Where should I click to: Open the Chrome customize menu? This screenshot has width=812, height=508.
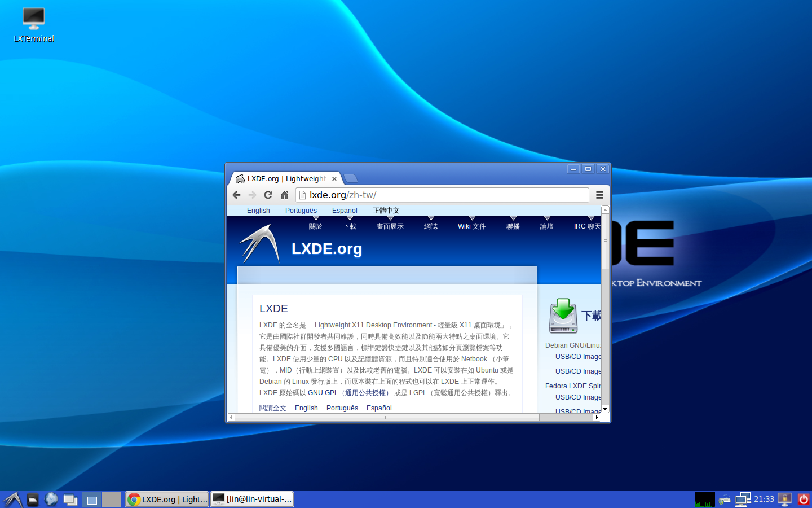pyautogui.click(x=599, y=195)
